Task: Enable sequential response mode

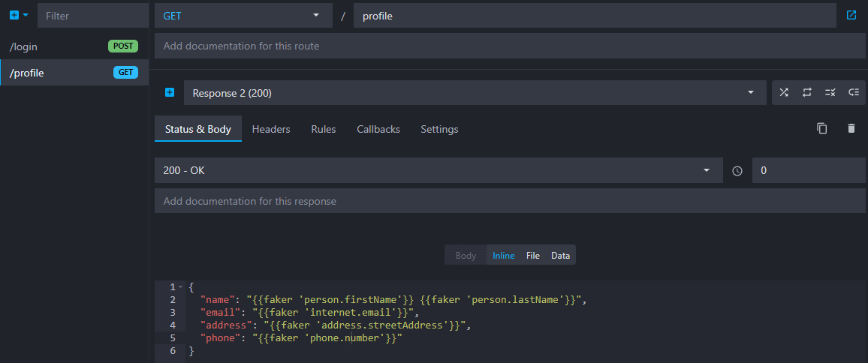Action: click(x=807, y=93)
